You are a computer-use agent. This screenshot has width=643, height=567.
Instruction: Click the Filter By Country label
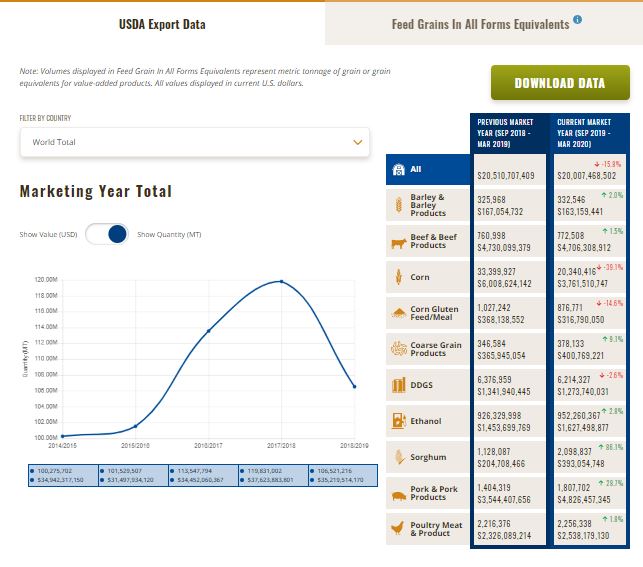[x=45, y=118]
